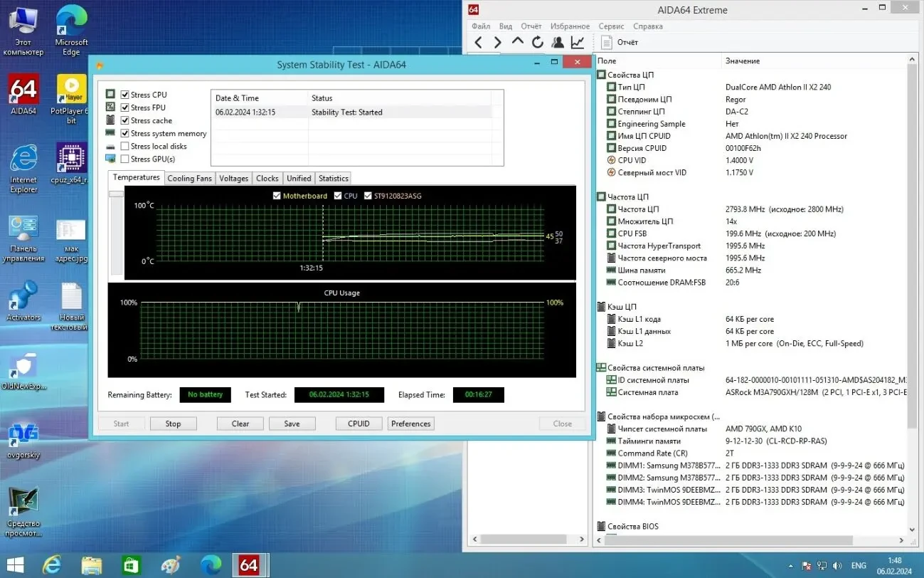Click the CPUID button
Image resolution: width=924 pixels, height=578 pixels.
(359, 423)
